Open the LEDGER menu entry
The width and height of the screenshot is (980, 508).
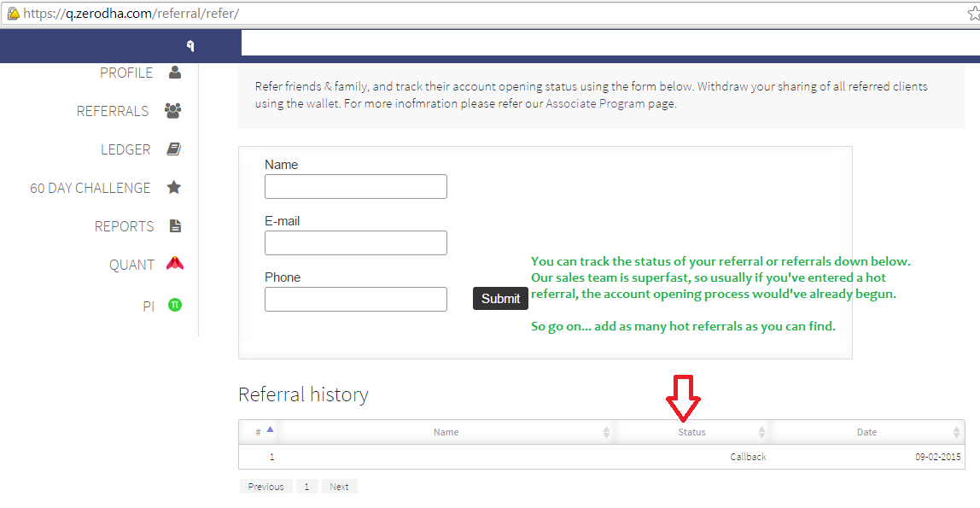coord(125,149)
